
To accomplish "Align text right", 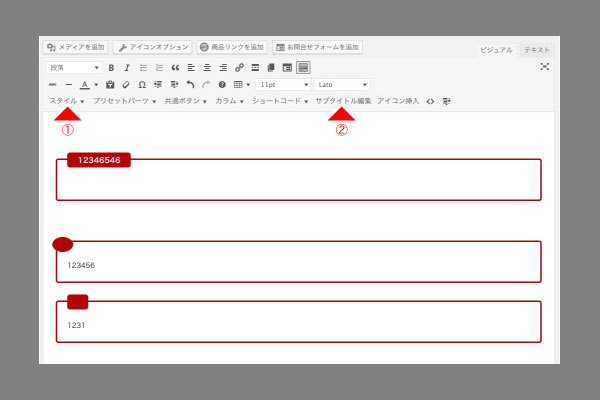I will [x=223, y=68].
